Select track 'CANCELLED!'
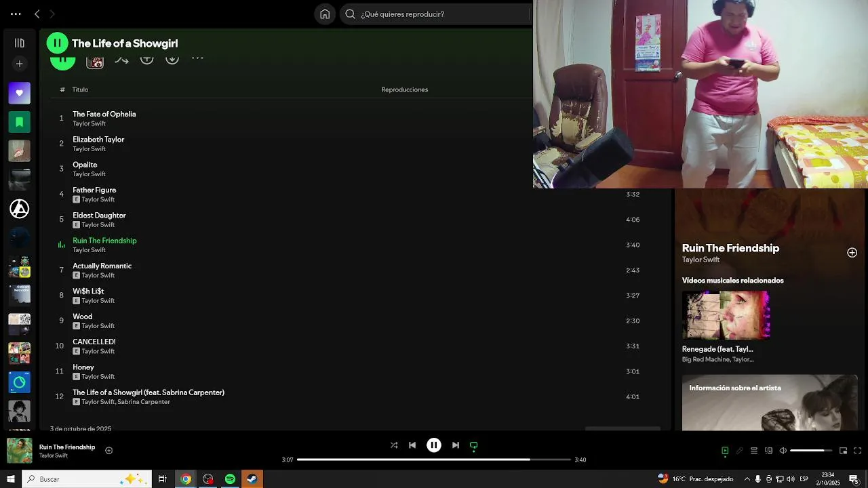The height and width of the screenshot is (488, 868). (x=94, y=342)
